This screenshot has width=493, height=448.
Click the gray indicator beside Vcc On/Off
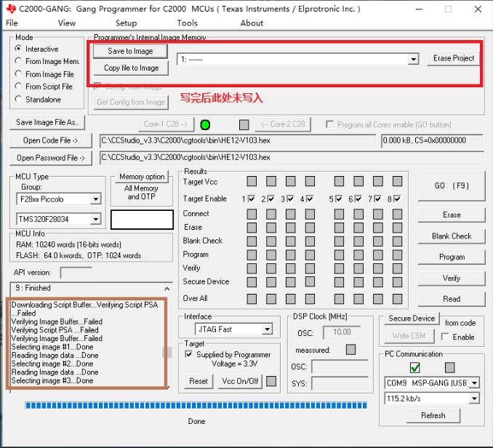click(x=271, y=381)
